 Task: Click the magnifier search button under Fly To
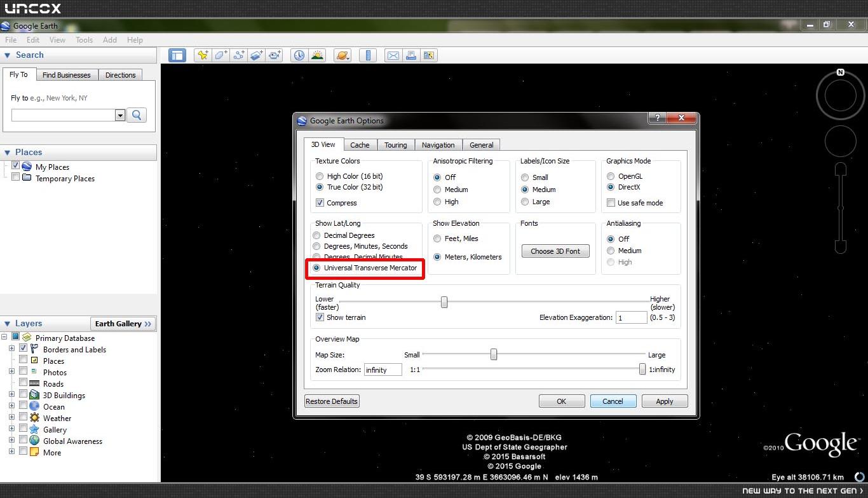click(137, 115)
